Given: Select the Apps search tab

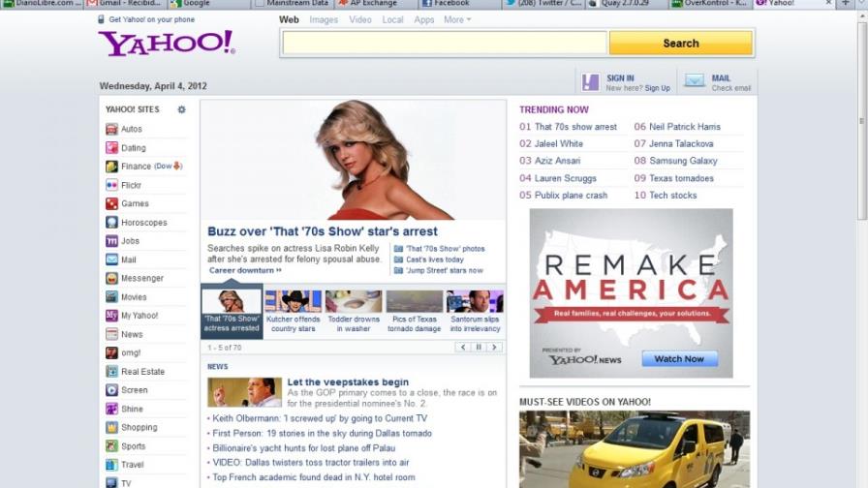Looking at the screenshot, I should click(424, 19).
